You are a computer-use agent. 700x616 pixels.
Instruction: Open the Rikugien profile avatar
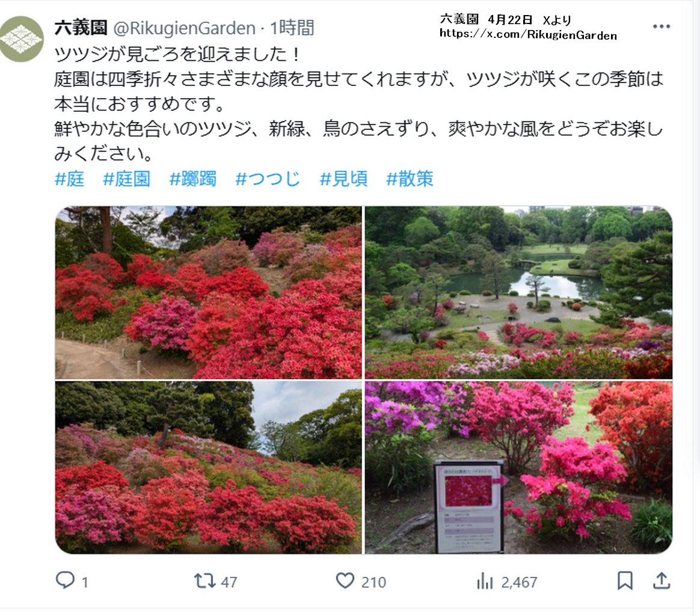[21, 39]
